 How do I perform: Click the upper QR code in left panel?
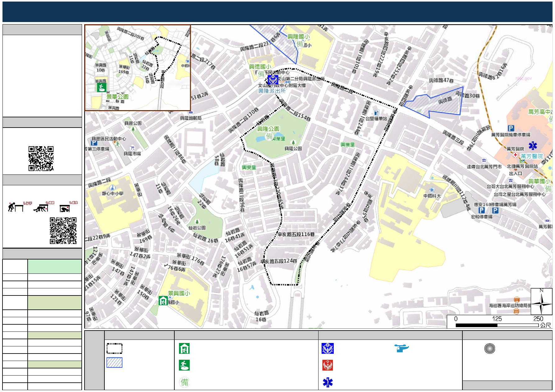[x=41, y=159]
